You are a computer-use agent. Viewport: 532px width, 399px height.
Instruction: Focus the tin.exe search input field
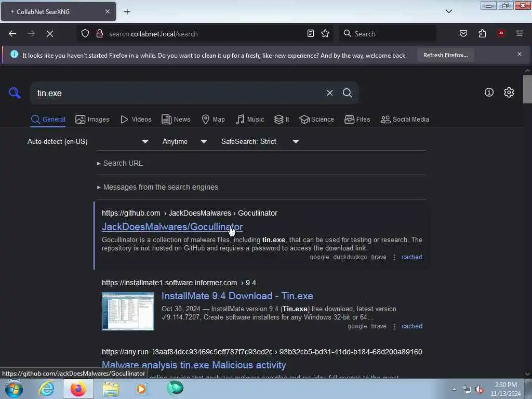click(x=178, y=93)
